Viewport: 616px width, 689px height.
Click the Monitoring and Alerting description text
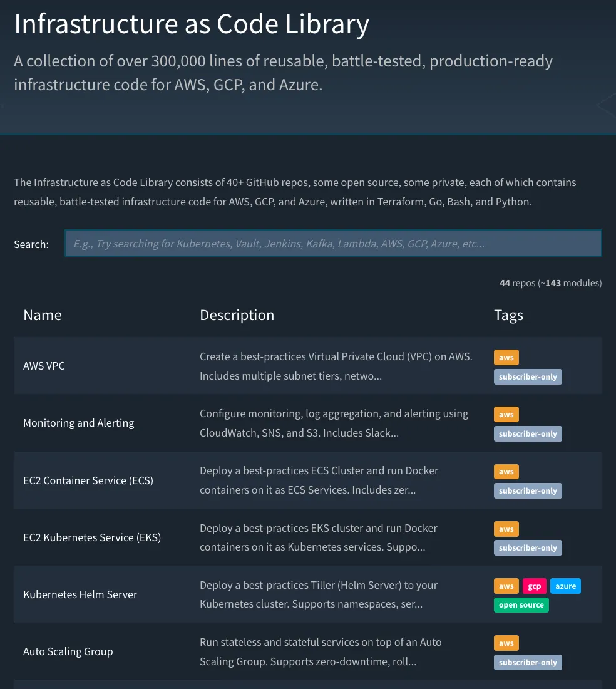pos(334,423)
